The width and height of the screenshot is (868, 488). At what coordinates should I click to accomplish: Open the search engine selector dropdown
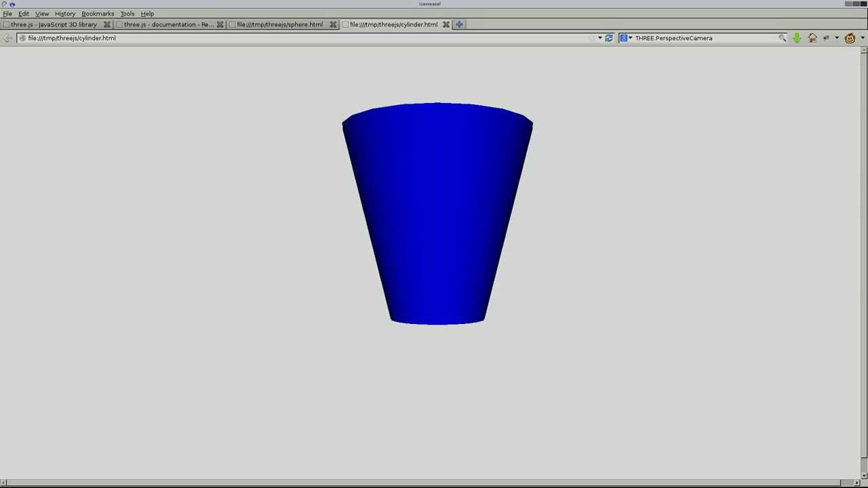pos(626,38)
